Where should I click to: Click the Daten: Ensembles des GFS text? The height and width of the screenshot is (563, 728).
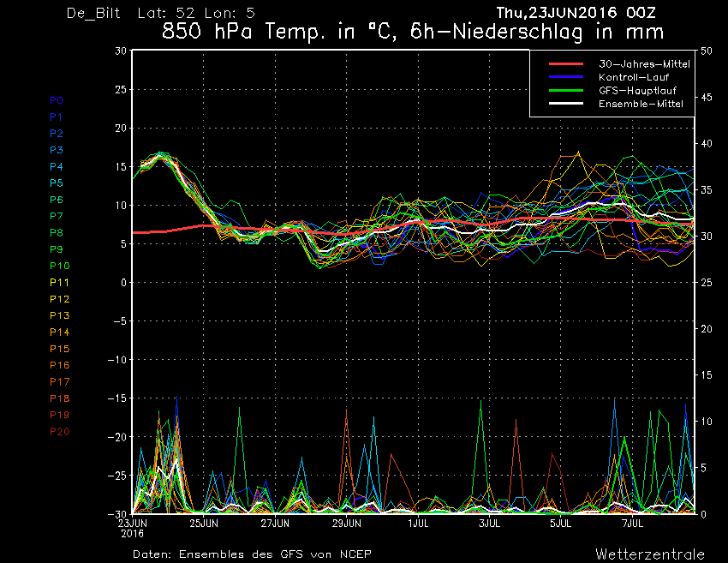pyautogui.click(x=252, y=554)
